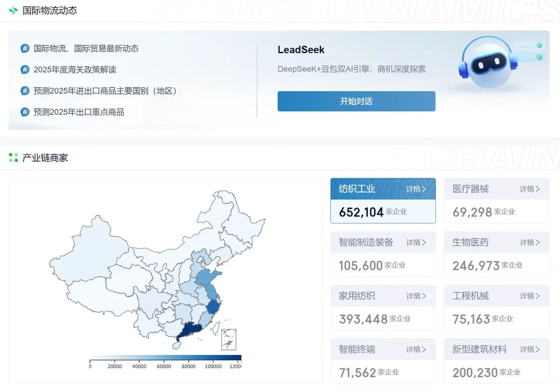Image resolution: width=560 pixels, height=392 pixels.
Task: Click hashtag icon beside 国际物流、国际贸易最新动态
Action: point(25,49)
